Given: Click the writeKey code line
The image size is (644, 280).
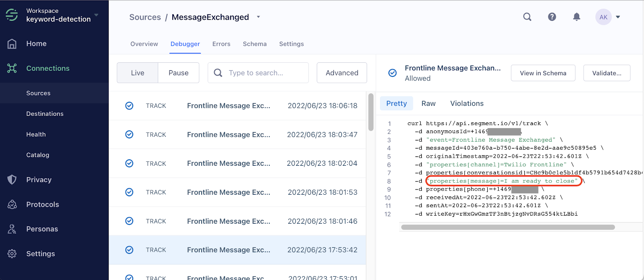Looking at the screenshot, I should [x=497, y=214].
